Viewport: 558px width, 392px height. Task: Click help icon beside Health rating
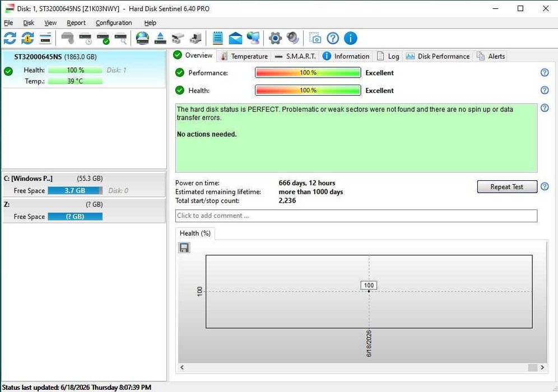pos(545,90)
